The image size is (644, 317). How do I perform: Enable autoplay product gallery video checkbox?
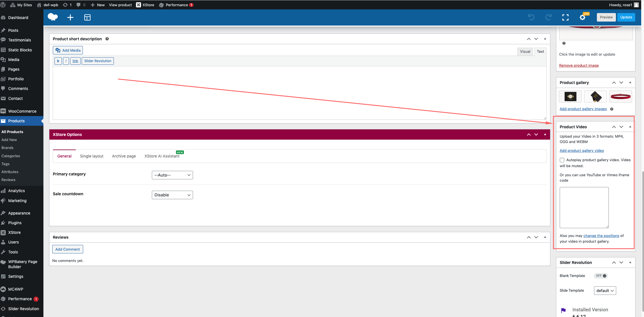(562, 160)
